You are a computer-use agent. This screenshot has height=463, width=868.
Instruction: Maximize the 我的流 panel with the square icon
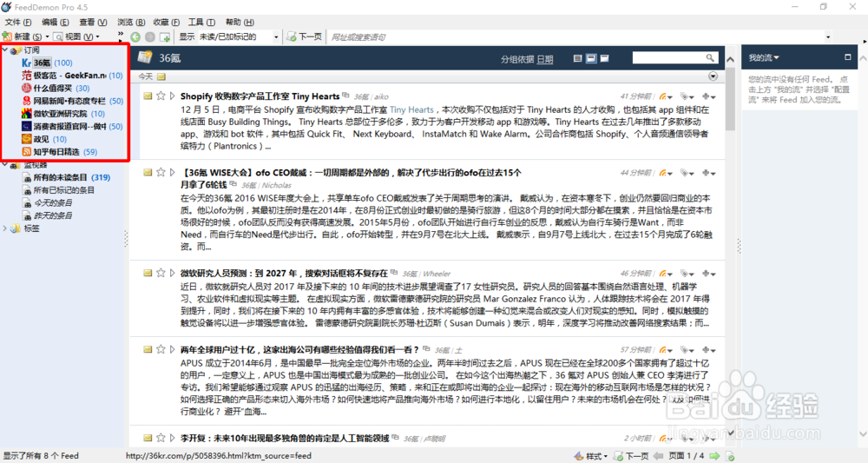coord(847,57)
